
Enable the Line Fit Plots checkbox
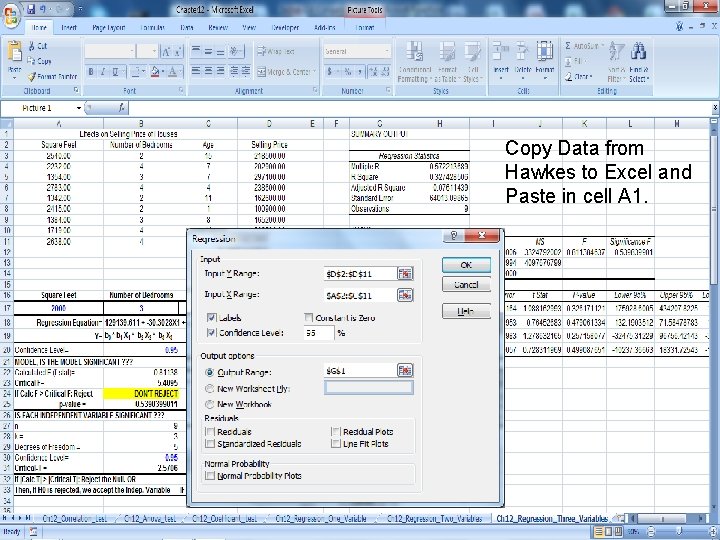pyautogui.click(x=336, y=444)
